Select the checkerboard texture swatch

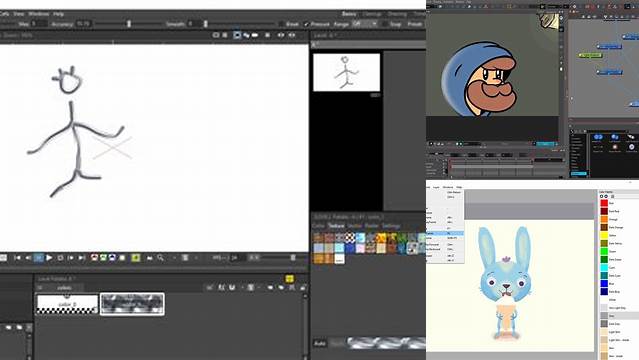coord(350,237)
